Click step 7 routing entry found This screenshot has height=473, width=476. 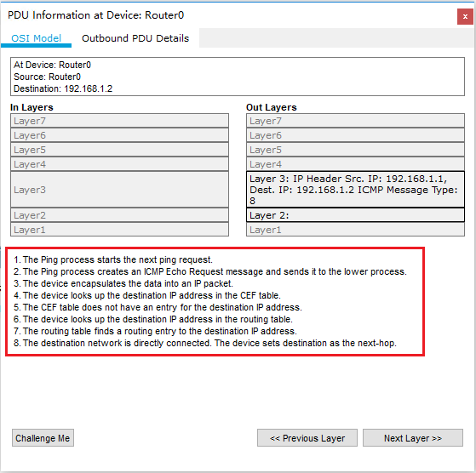tap(155, 331)
